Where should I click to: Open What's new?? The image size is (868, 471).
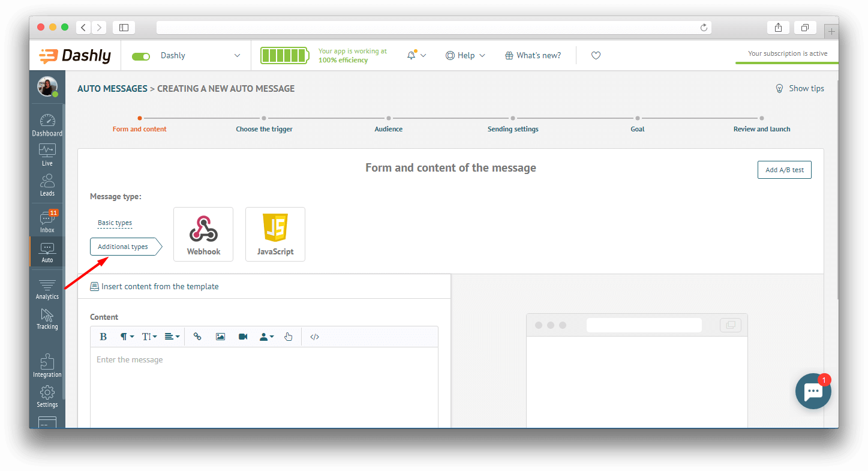coord(533,55)
